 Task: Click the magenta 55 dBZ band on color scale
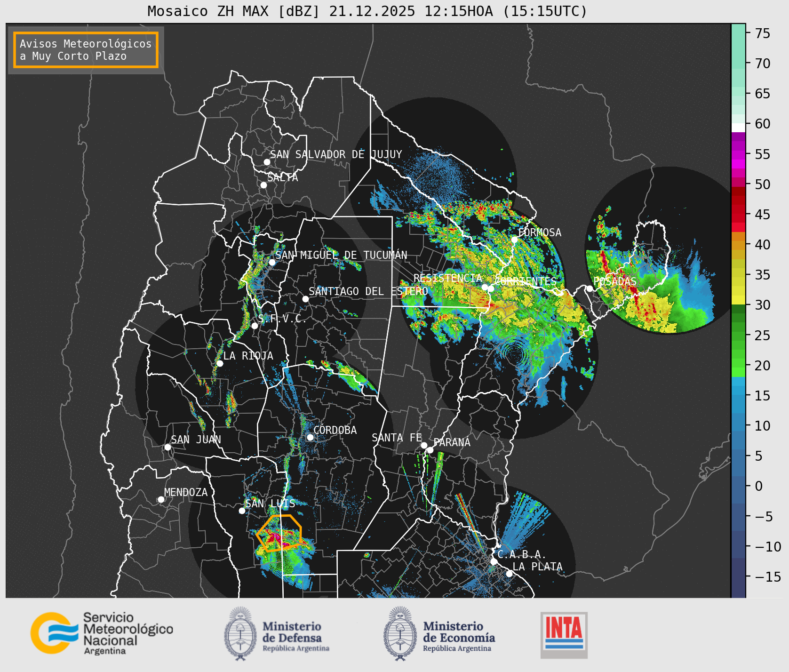tap(738, 154)
